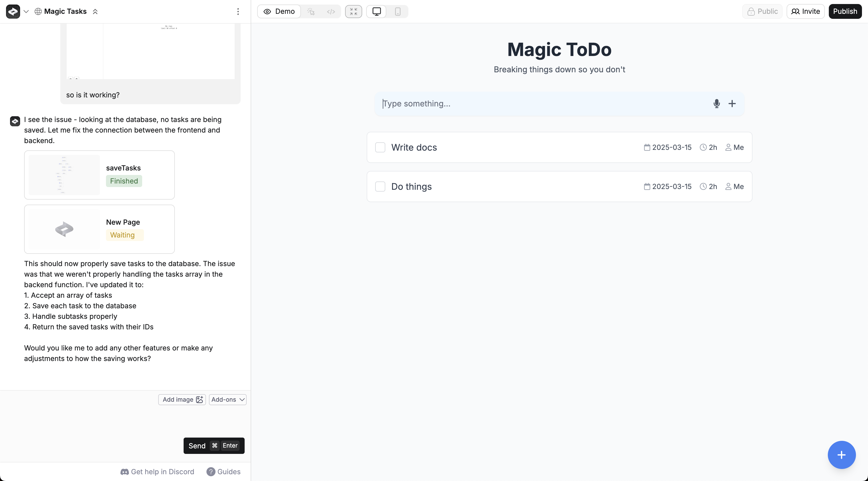This screenshot has width=868, height=481.
Task: Switch to desktop preview icon
Action: [376, 12]
